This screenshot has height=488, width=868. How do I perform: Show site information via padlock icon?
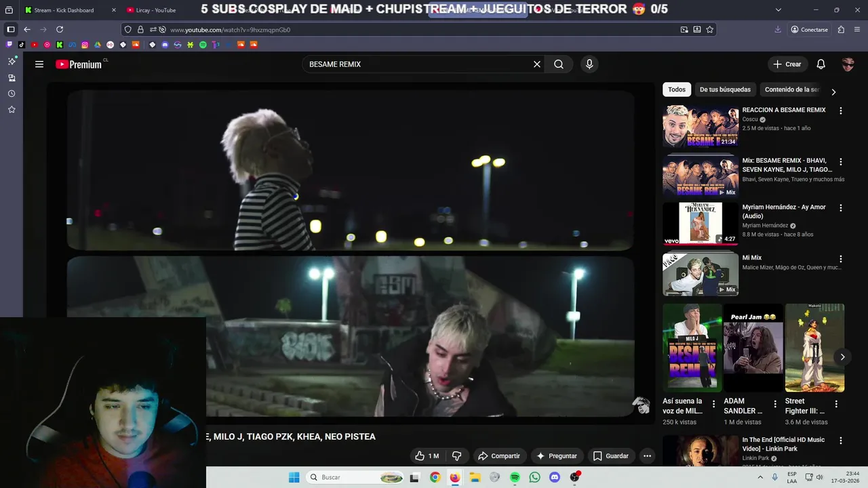pyautogui.click(x=140, y=30)
